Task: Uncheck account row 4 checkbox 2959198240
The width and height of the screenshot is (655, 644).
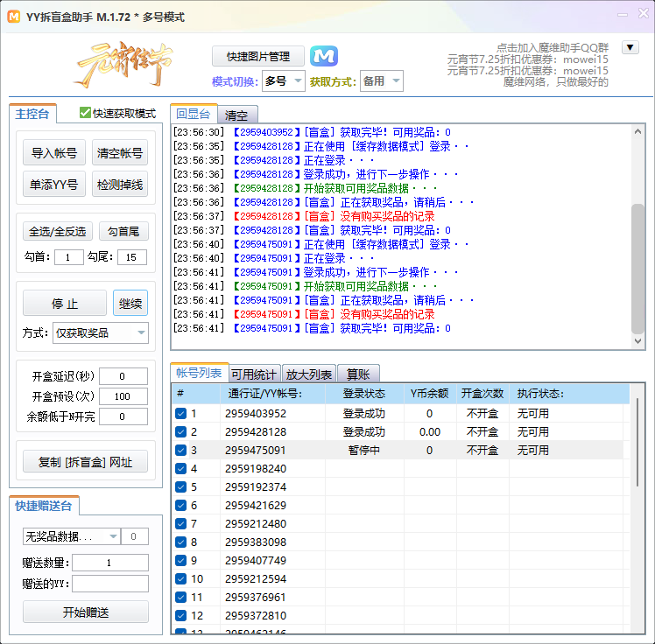Action: pos(180,468)
